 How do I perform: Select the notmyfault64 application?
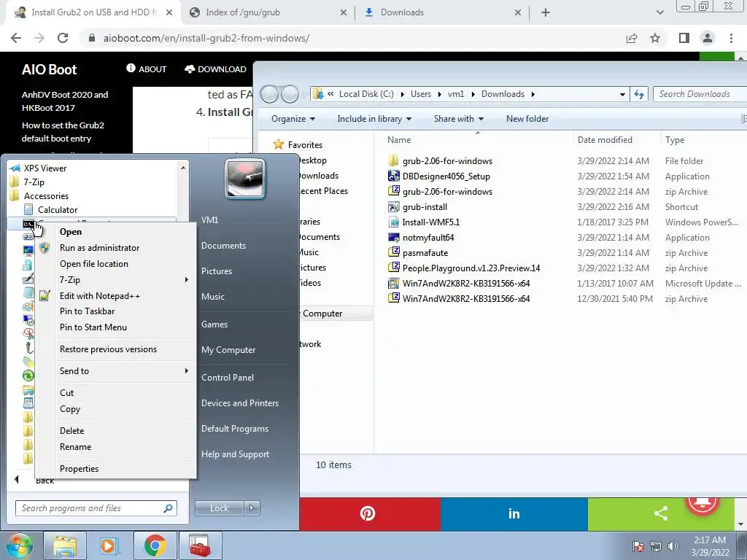pos(427,237)
